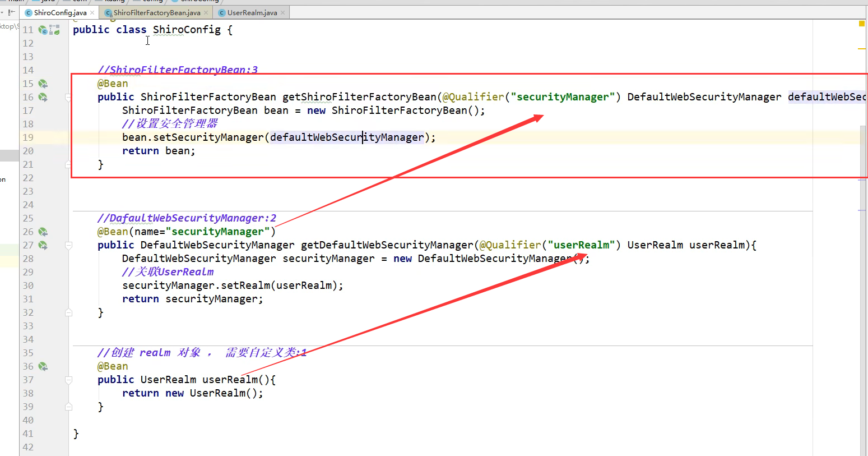Viewport: 868px width, 456px height.
Task: Close the ShiroConfig.java tab
Action: click(92, 12)
